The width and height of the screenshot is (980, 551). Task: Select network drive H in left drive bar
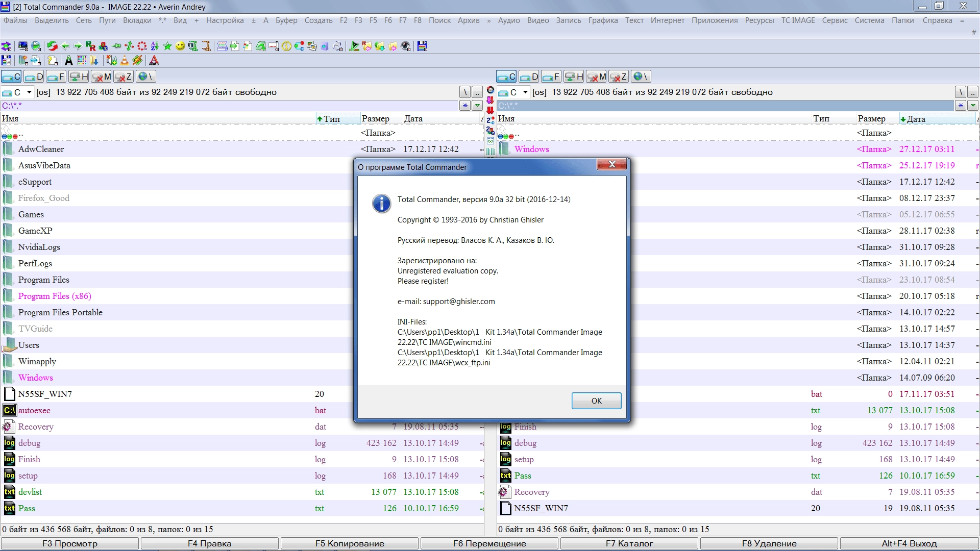79,77
